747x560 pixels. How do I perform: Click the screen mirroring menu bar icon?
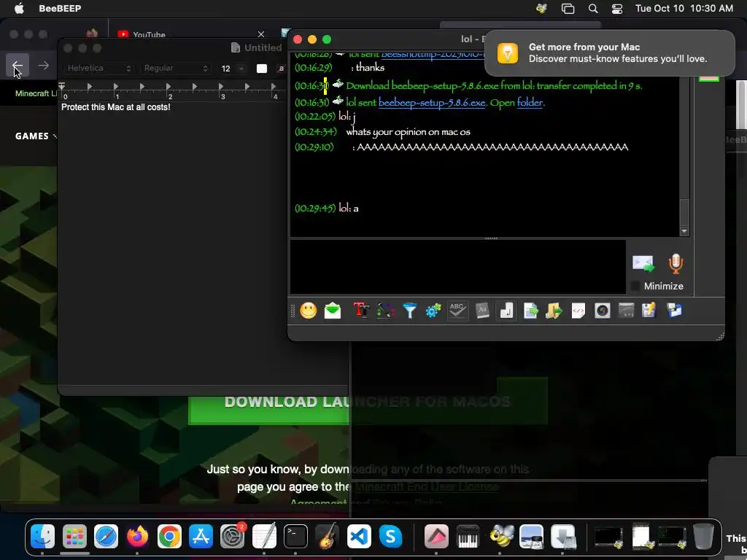568,9
